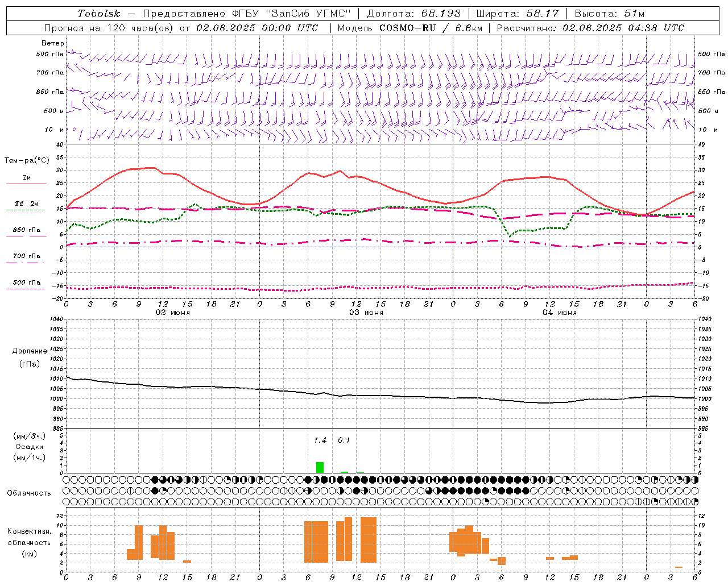Click the Давление panel label
The height and width of the screenshot is (582, 728).
coord(29,351)
